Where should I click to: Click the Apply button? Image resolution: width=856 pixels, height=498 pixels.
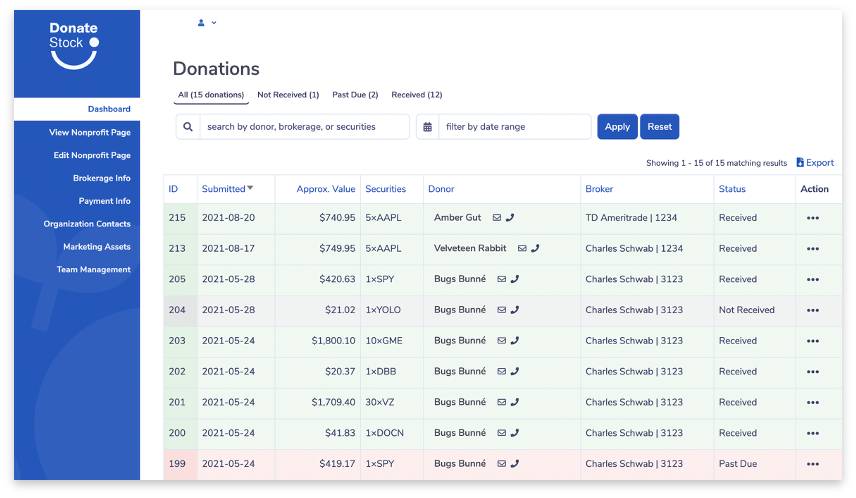[617, 127]
